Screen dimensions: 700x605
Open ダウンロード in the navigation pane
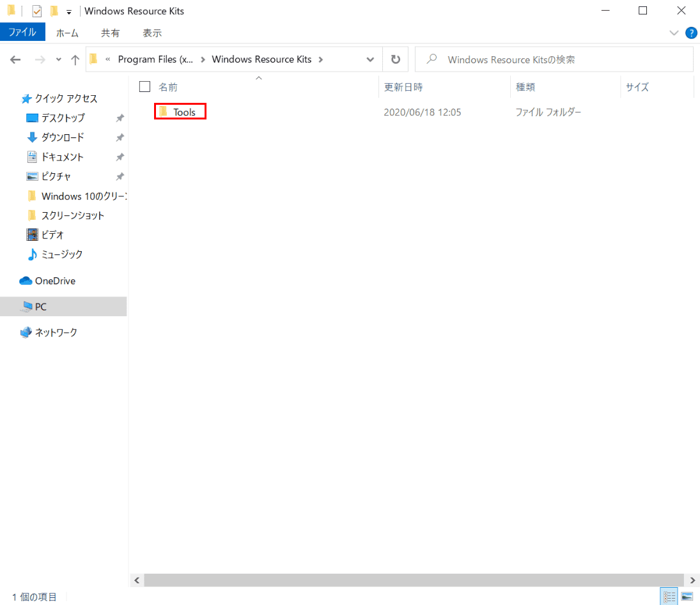coord(63,137)
